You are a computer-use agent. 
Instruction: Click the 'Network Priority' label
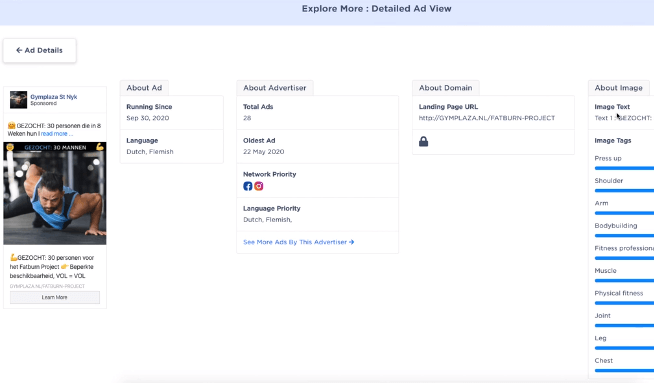click(269, 174)
